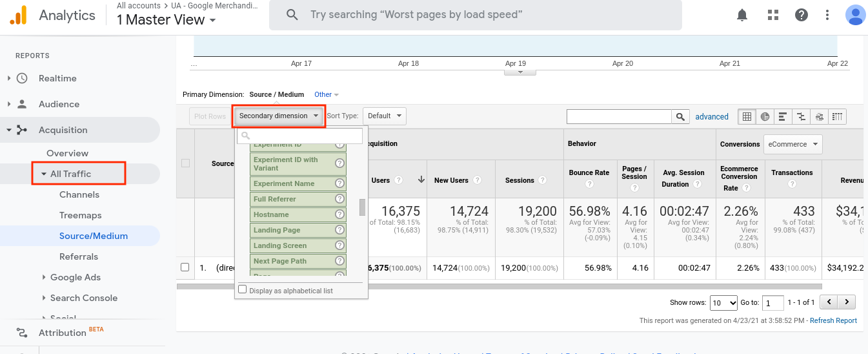Collapse the All Traffic group
Viewport: 868px width, 354px height.
[x=44, y=174]
